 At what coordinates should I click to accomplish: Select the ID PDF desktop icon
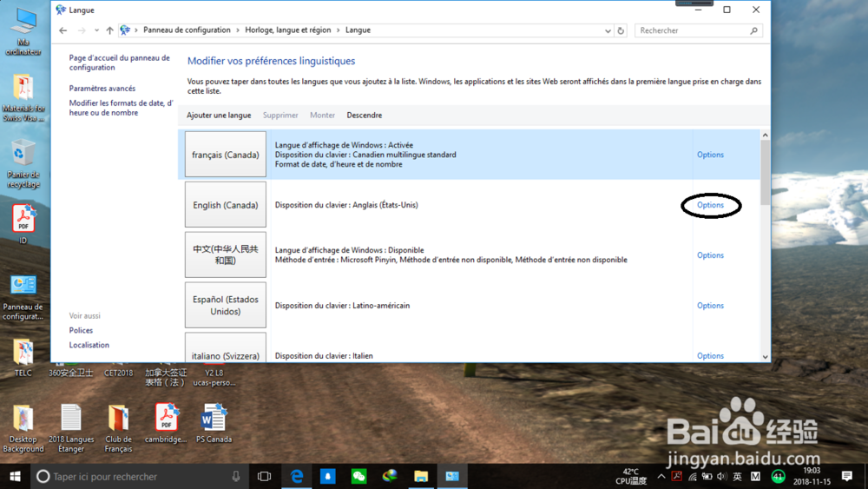point(23,224)
